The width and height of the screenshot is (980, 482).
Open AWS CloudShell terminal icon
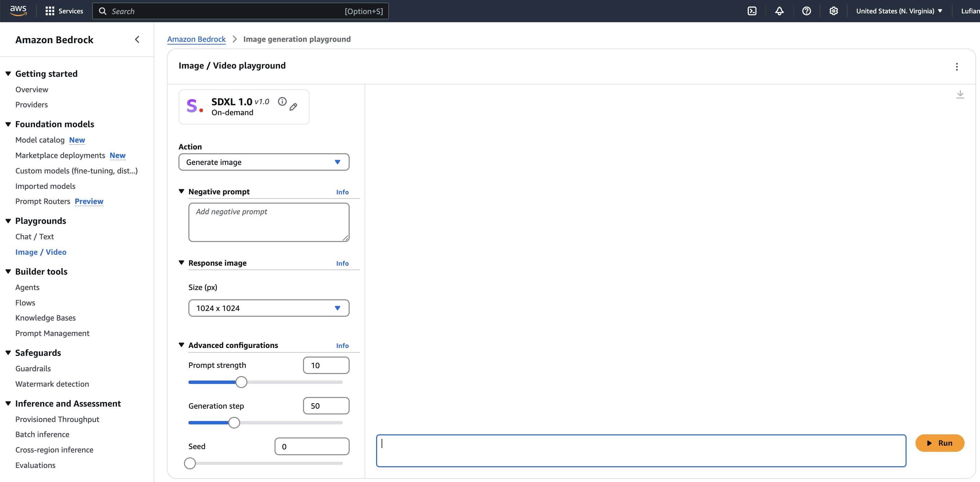click(752, 11)
